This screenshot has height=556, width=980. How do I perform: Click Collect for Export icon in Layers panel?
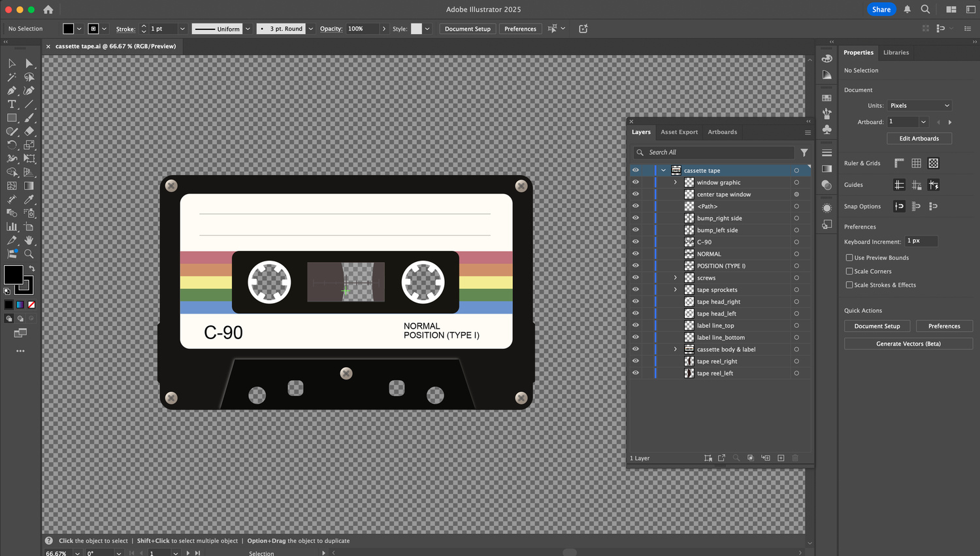pos(721,458)
